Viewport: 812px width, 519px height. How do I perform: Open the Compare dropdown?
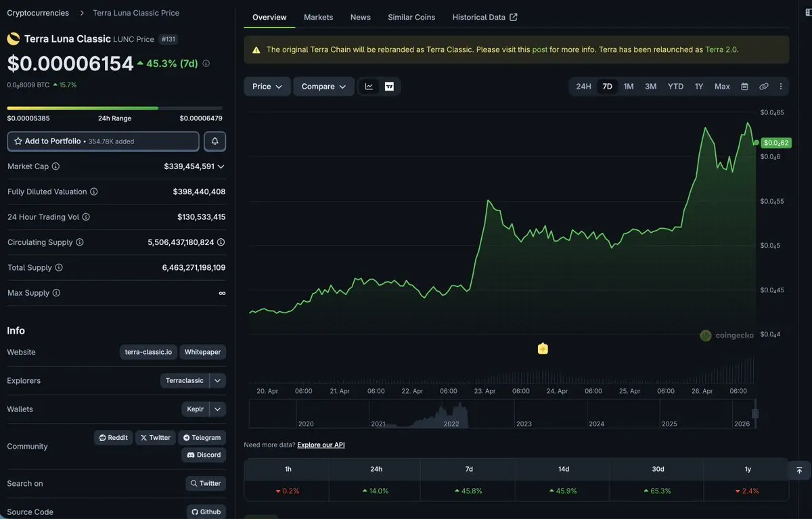[x=323, y=87]
